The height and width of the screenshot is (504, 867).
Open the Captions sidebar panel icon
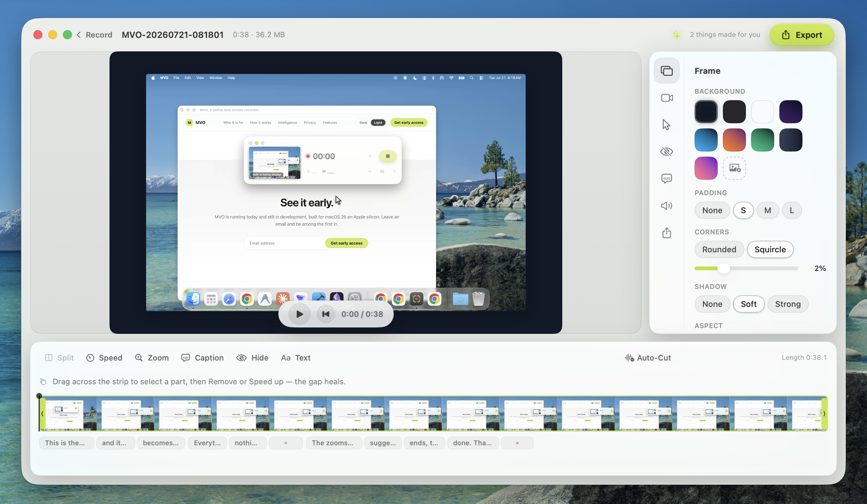(666, 178)
